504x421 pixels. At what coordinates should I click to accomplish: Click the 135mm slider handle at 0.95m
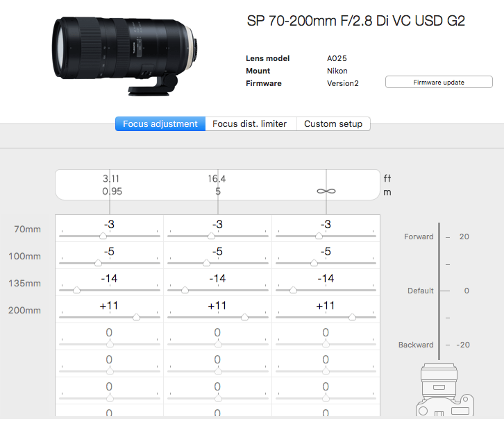click(x=76, y=291)
